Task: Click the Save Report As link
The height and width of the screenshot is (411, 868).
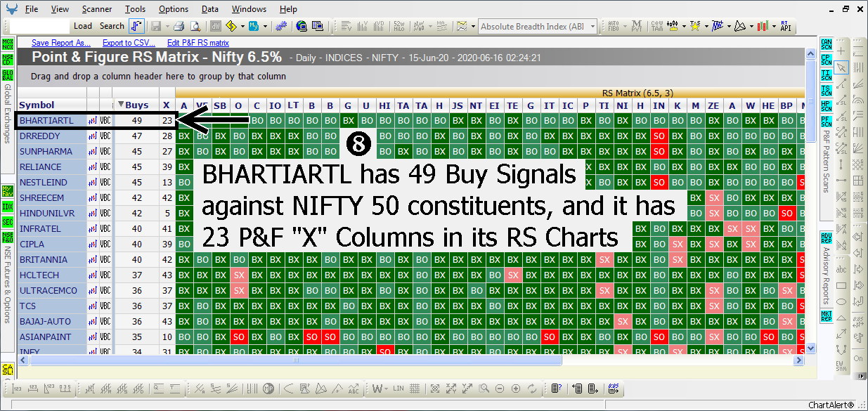Action: pos(61,43)
